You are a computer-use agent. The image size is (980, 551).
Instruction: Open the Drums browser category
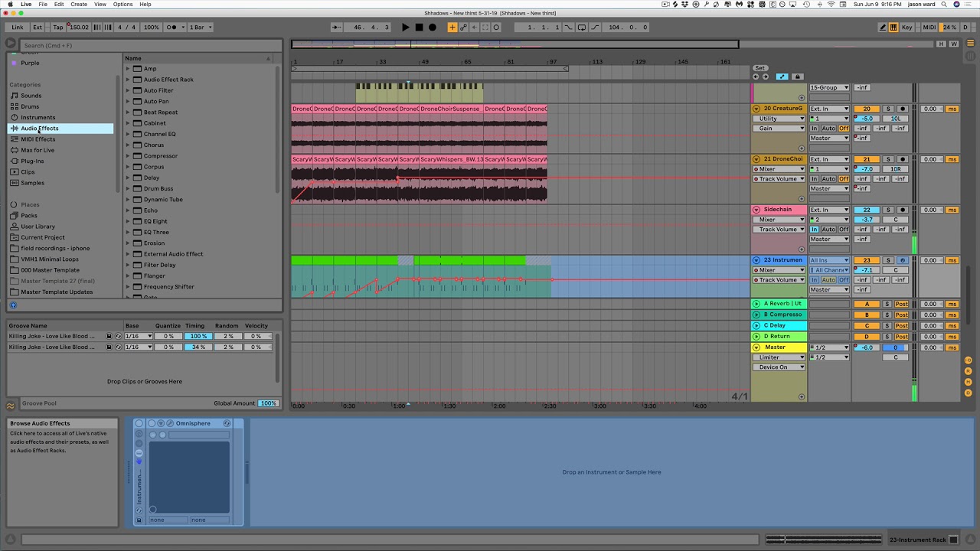click(30, 106)
